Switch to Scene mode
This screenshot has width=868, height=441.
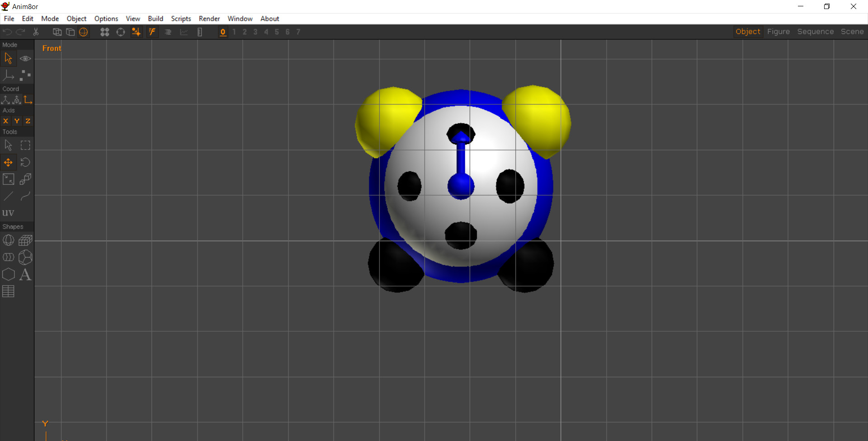852,32
